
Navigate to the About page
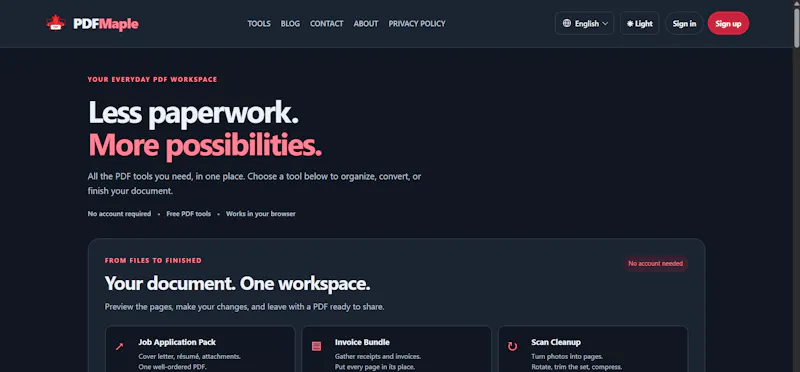coord(366,23)
